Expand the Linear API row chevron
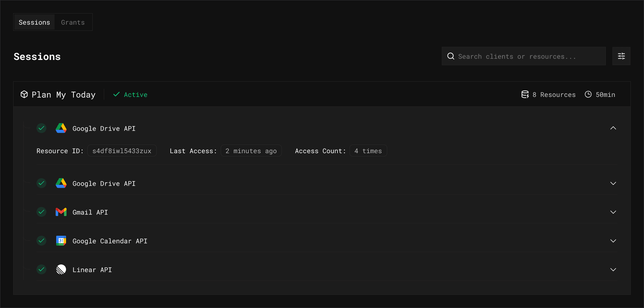 point(613,270)
